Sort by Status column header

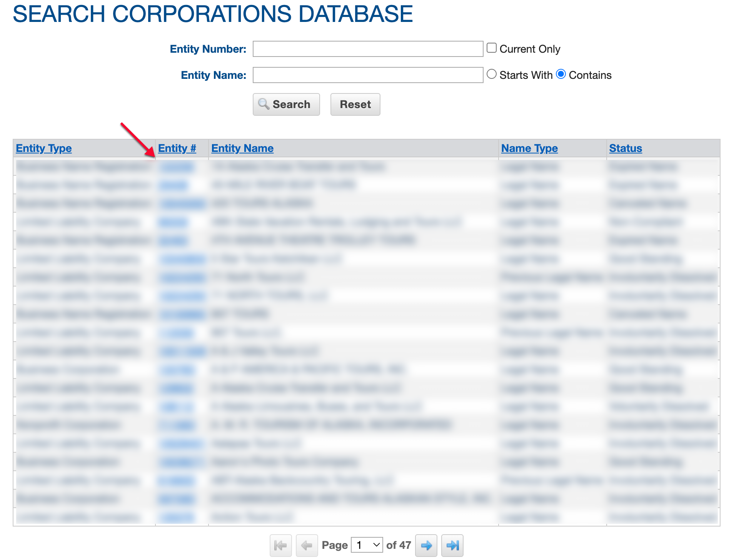626,148
